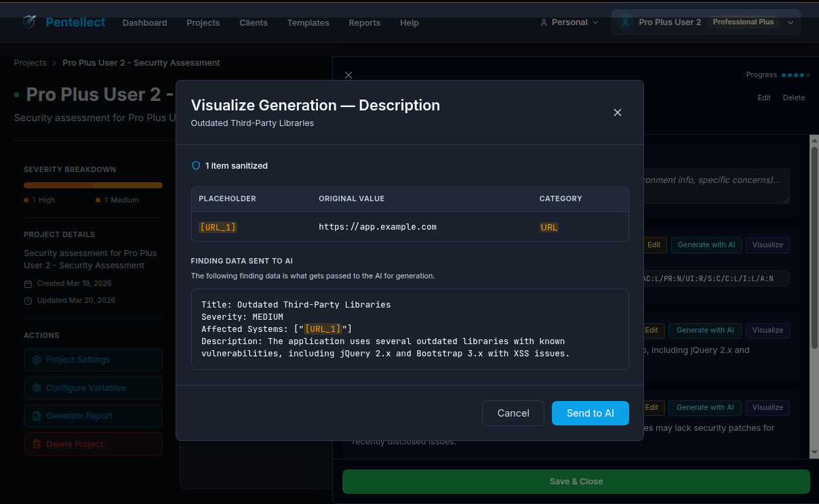Click the trash icon in Delete Project

[37, 444]
